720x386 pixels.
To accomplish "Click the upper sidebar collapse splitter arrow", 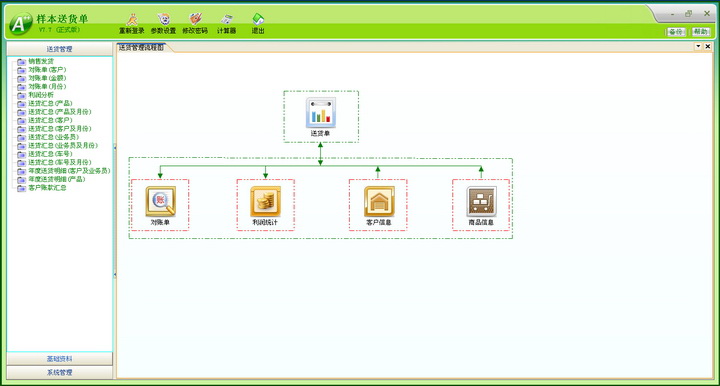I will [x=115, y=148].
